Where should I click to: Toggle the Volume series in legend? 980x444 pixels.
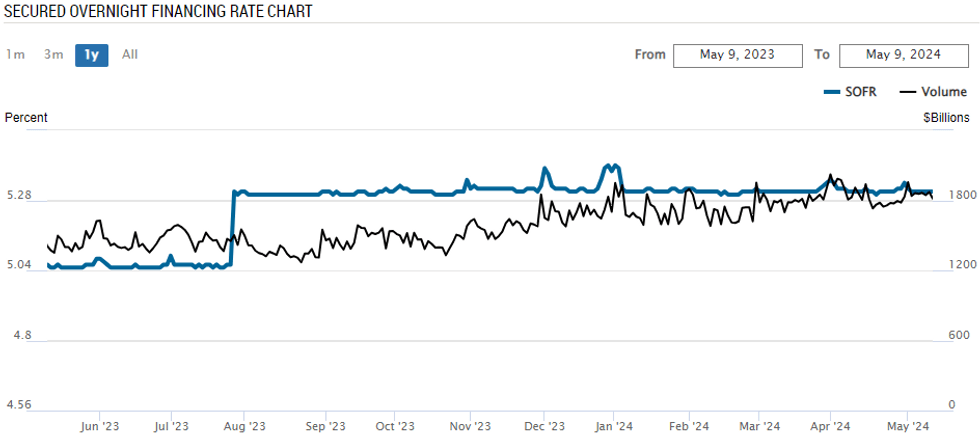click(943, 92)
